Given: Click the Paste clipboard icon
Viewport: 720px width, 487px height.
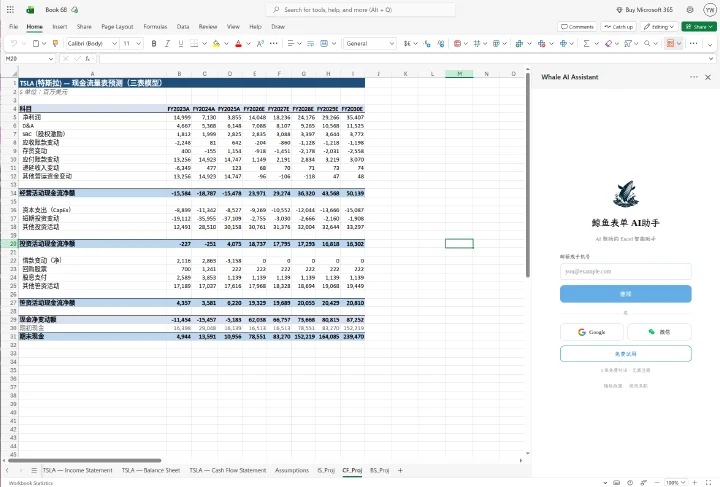Looking at the screenshot, I should pyautogui.click(x=36, y=44).
